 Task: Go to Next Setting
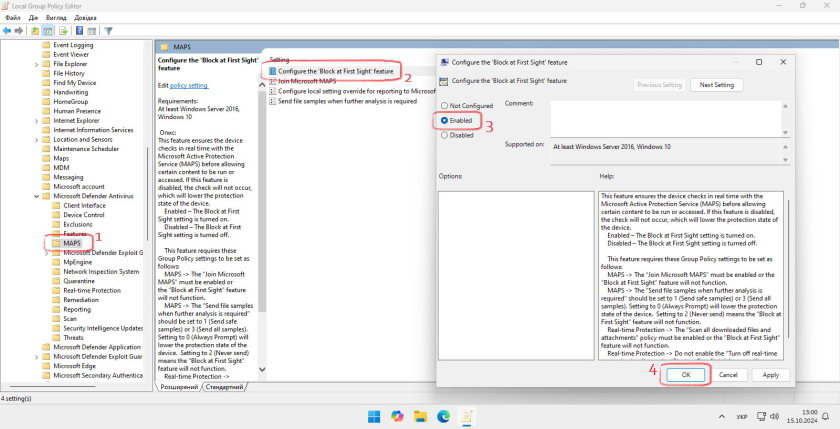(716, 85)
